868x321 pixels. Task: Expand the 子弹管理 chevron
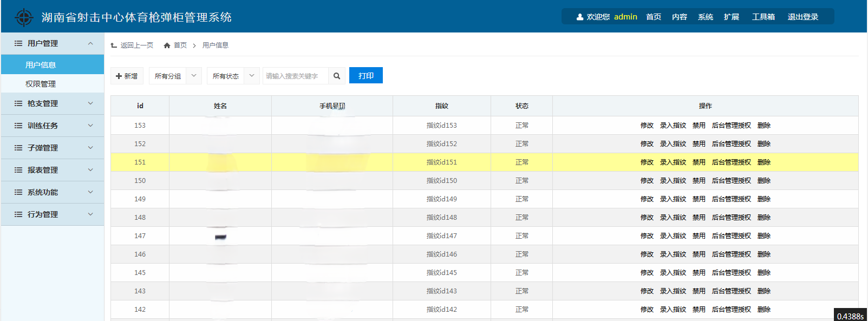[90, 148]
